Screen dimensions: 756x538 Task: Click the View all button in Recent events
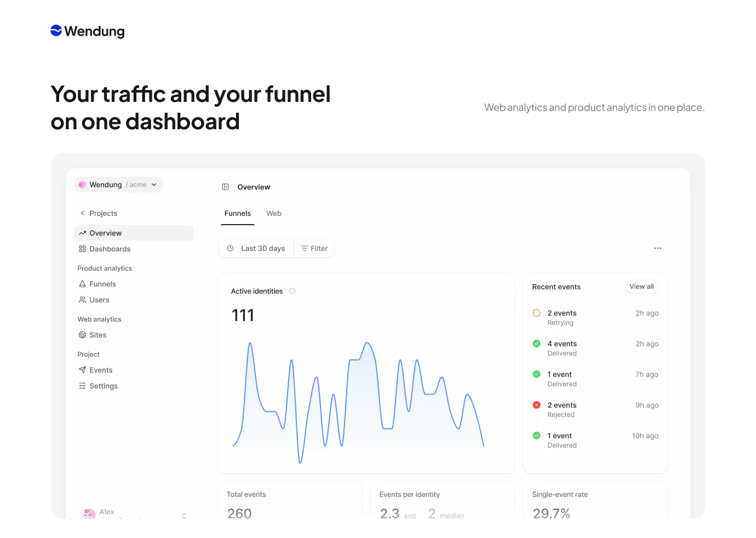pyautogui.click(x=642, y=287)
